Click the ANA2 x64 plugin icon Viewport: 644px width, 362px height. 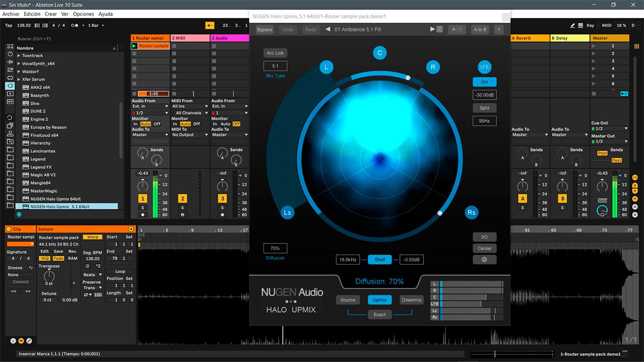(x=25, y=87)
